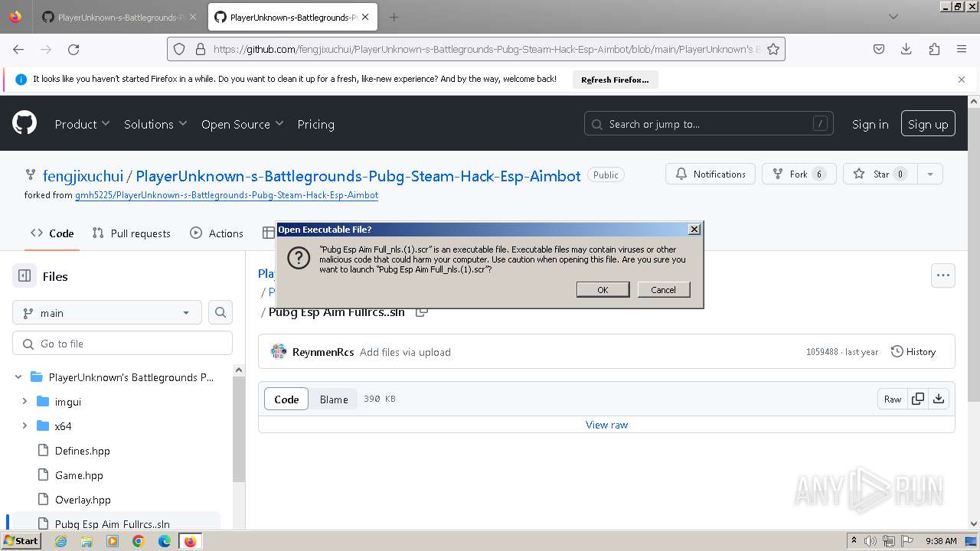Click the Sign up button
The width and height of the screenshot is (980, 551).
[928, 124]
